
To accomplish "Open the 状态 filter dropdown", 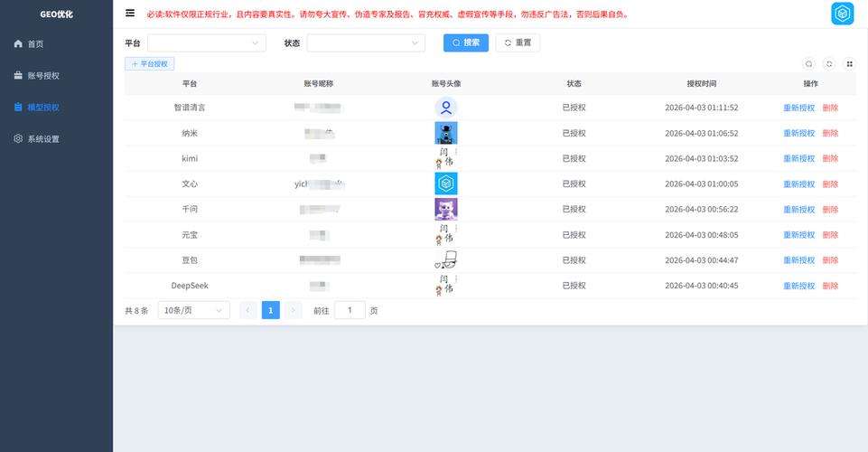I will tap(366, 42).
